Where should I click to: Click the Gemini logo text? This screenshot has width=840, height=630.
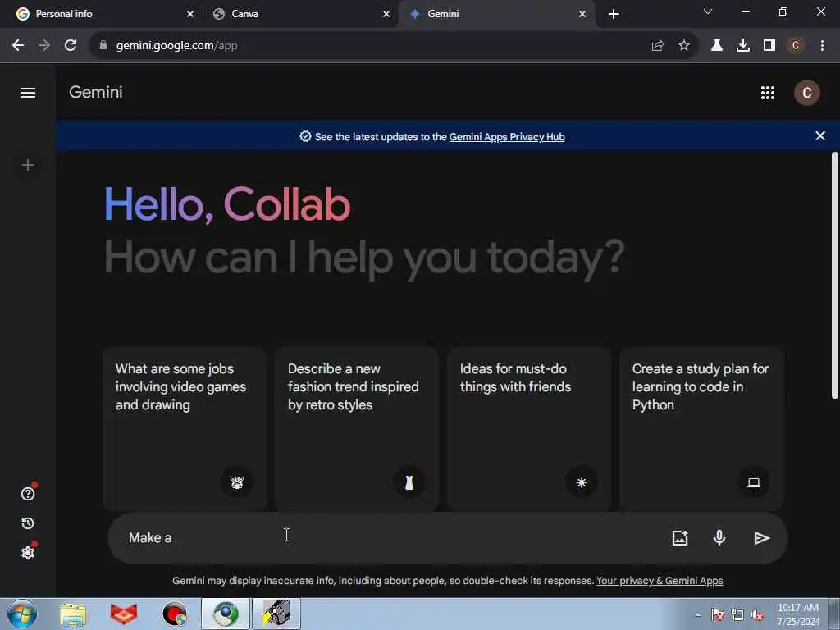[96, 92]
